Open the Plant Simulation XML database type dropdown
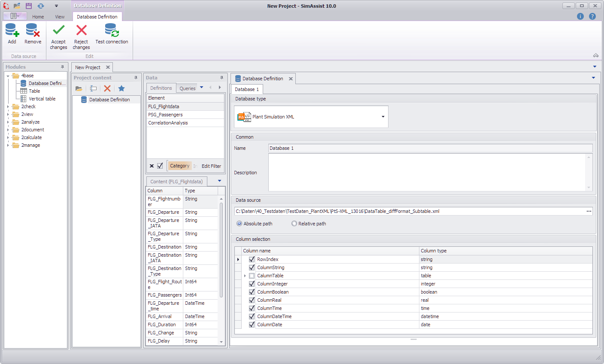Screen dimensions: 604x364 [383, 117]
